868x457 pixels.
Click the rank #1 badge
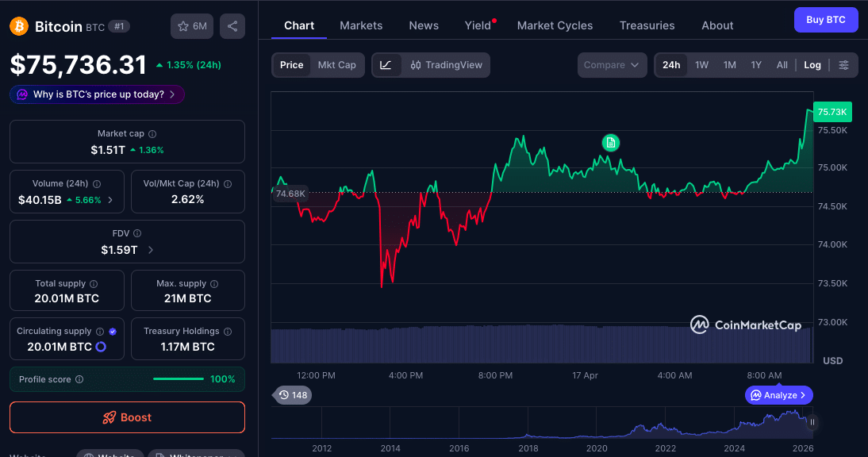[119, 26]
